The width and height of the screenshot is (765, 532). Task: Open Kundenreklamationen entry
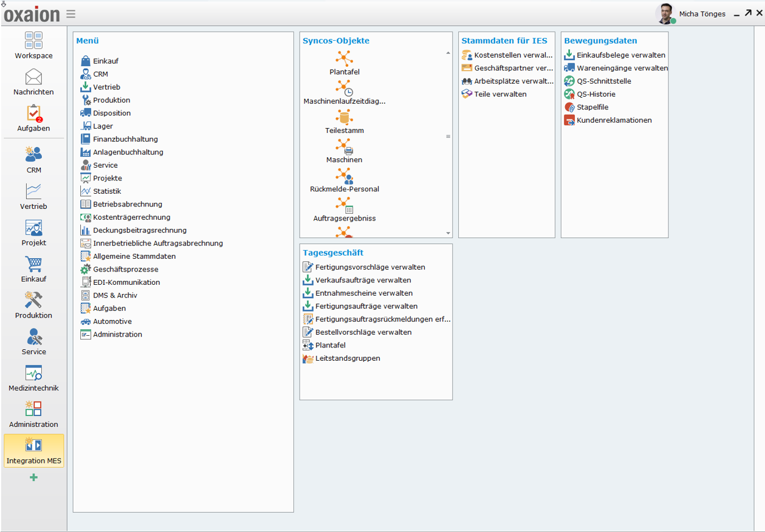click(x=608, y=120)
